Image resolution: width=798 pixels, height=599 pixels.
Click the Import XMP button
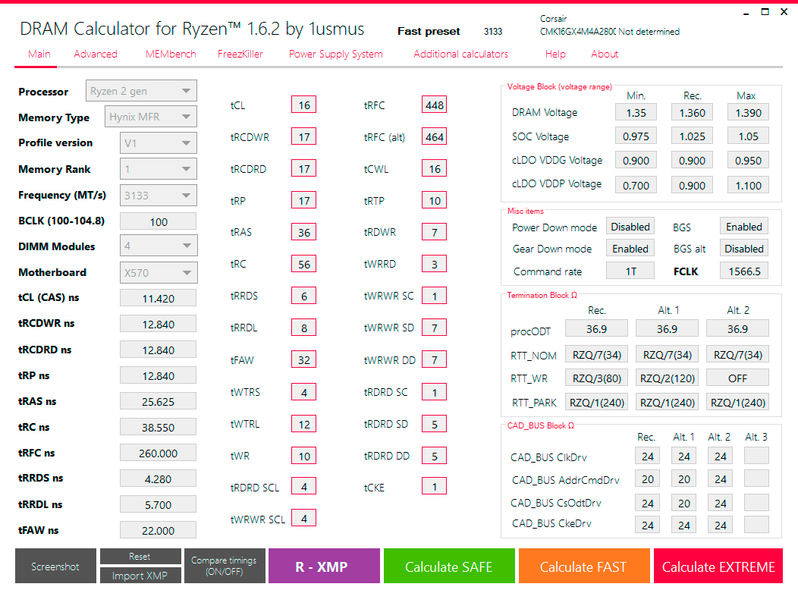coord(140,575)
